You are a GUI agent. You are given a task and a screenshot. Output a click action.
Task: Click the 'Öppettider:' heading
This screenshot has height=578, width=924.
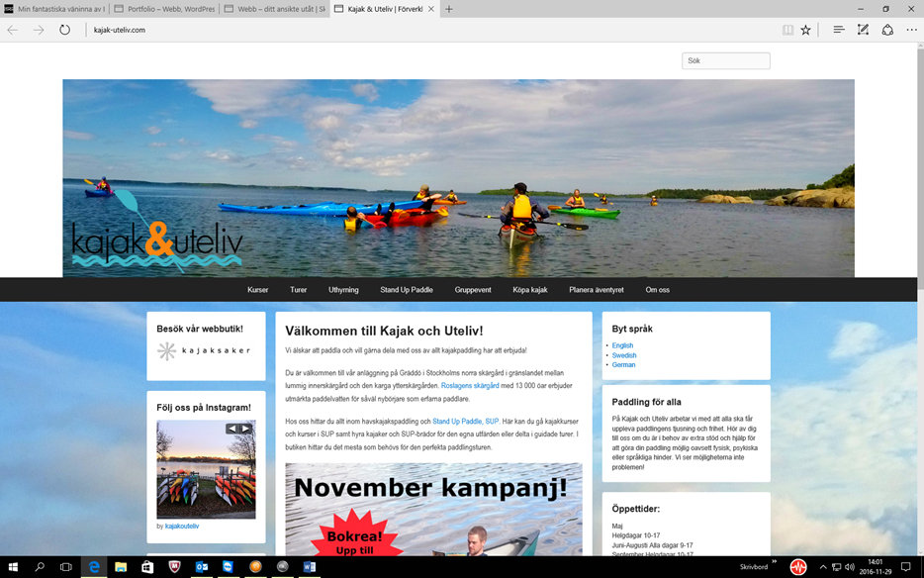pos(636,509)
